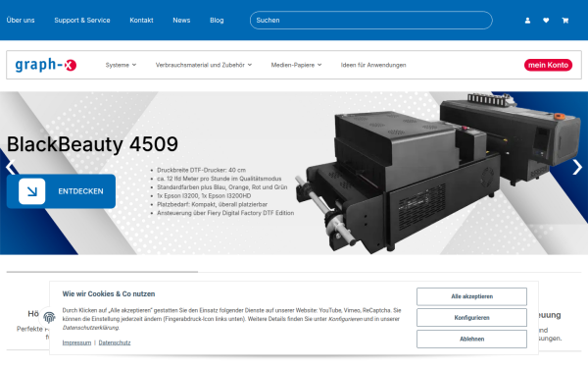Click the Alle akzeptieren button
Viewport: 588px width, 368px height.
click(471, 296)
